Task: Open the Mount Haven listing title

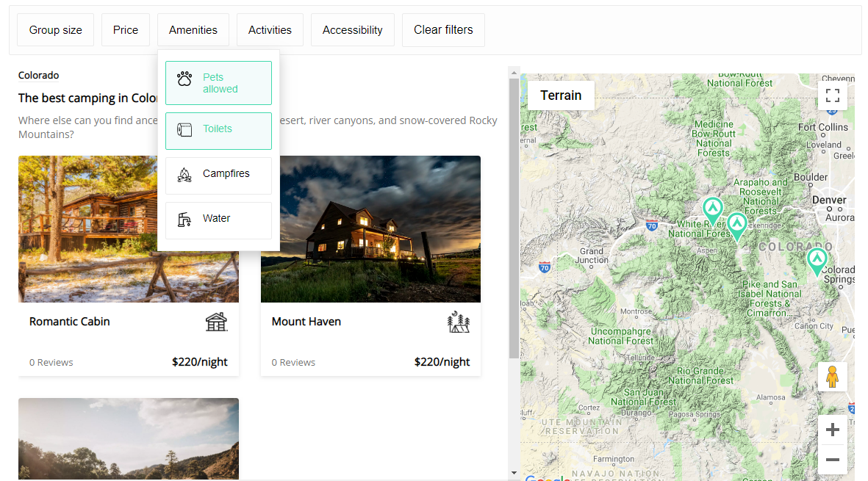Action: click(306, 322)
